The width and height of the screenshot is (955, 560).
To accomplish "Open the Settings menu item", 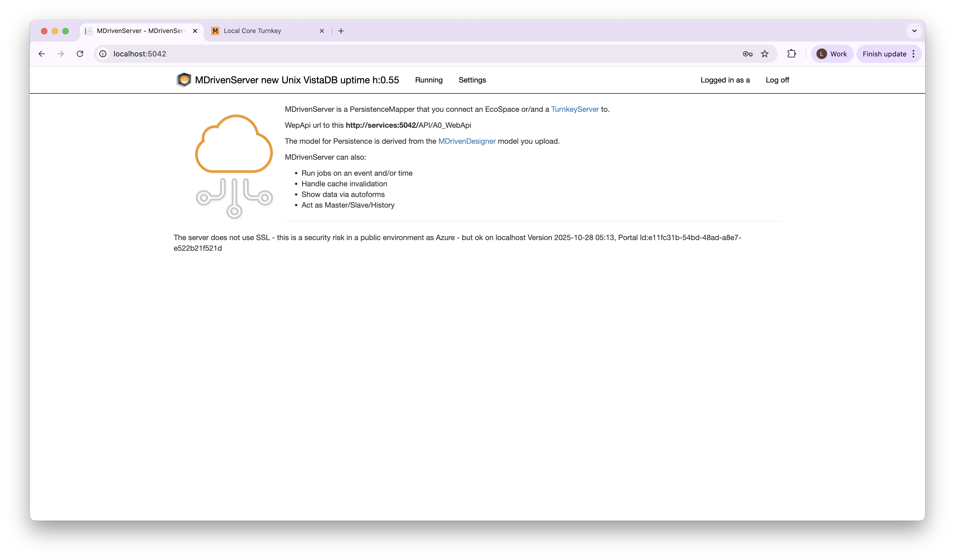I will coord(472,80).
